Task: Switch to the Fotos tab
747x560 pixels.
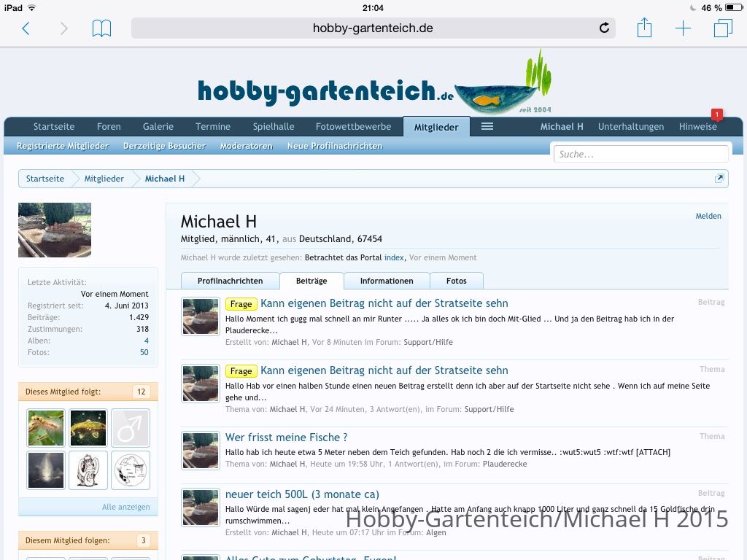Action: point(457,281)
